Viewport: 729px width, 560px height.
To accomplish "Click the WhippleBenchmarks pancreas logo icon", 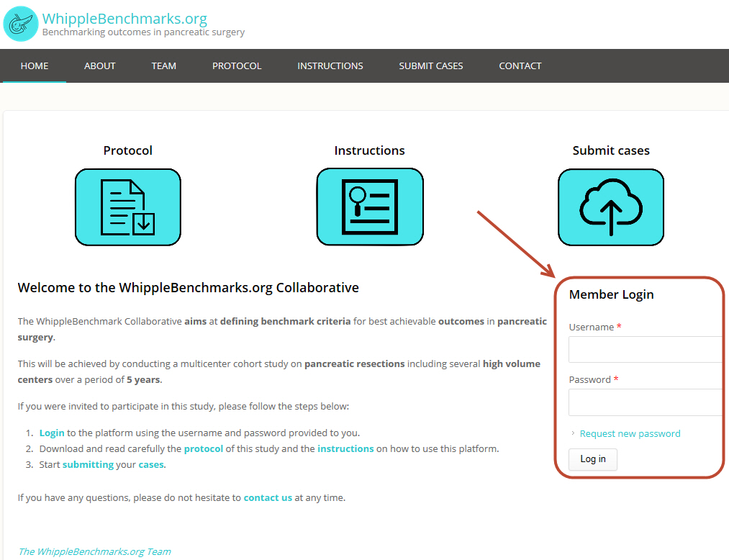I will [x=21, y=23].
